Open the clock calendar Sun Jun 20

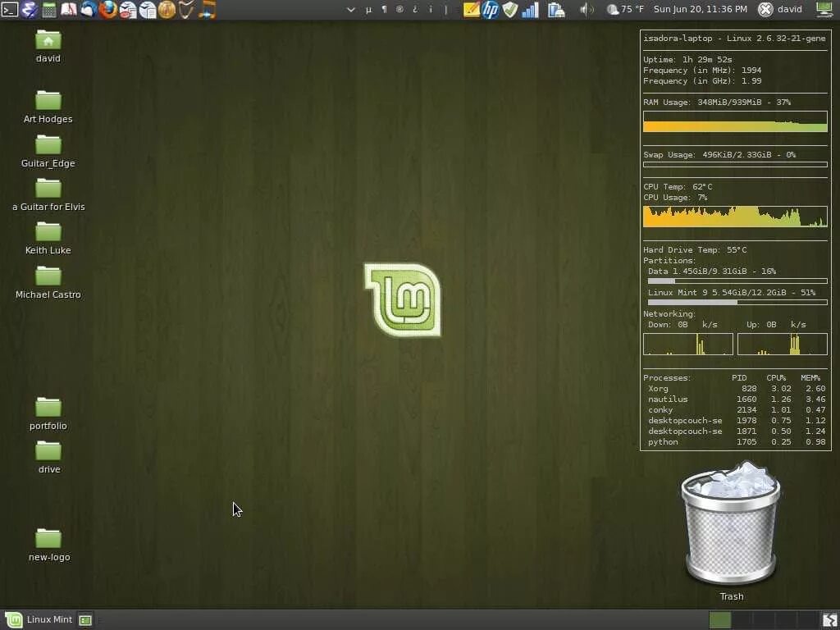point(701,9)
